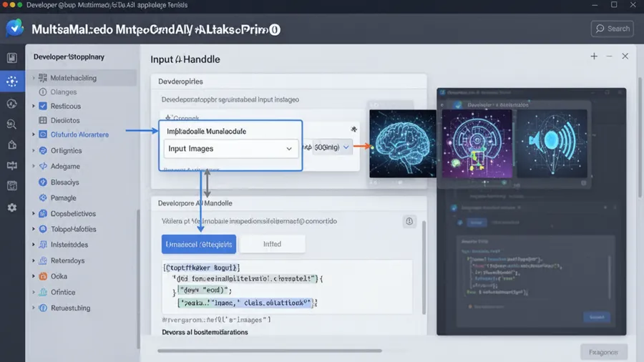Viewport: 644px width, 362px height.
Task: Switch to the Umadecel tab
Action: click(199, 244)
